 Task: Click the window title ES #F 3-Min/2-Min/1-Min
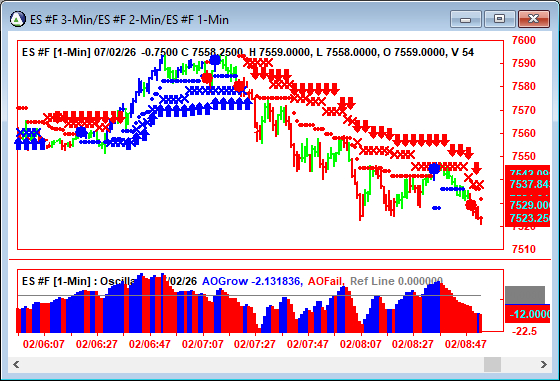pos(129,20)
